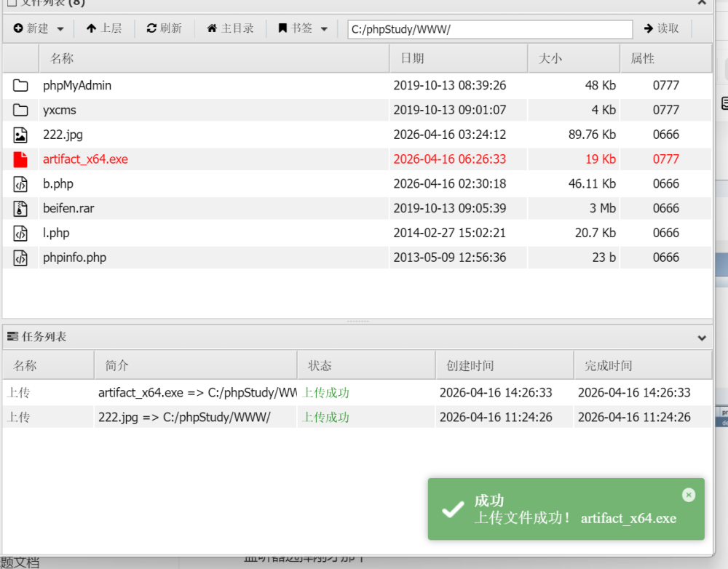The height and width of the screenshot is (569, 728).
Task: Refresh the directory with 刷新
Action: [164, 28]
